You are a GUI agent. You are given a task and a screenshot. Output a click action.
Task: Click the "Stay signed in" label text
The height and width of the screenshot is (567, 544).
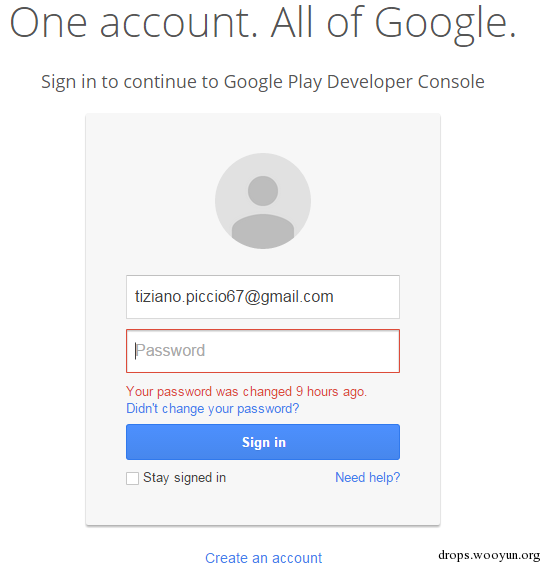pyautogui.click(x=184, y=478)
